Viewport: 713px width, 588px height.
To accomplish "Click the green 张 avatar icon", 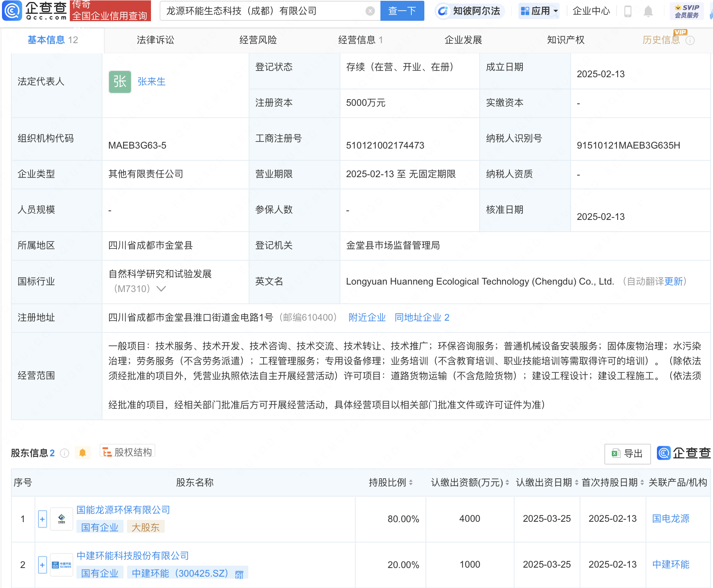I will pyautogui.click(x=120, y=82).
